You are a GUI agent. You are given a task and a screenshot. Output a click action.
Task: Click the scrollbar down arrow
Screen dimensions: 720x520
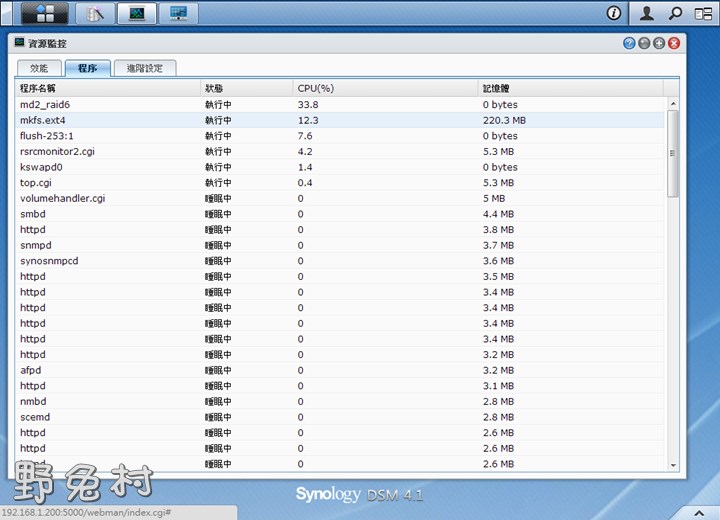pos(673,465)
